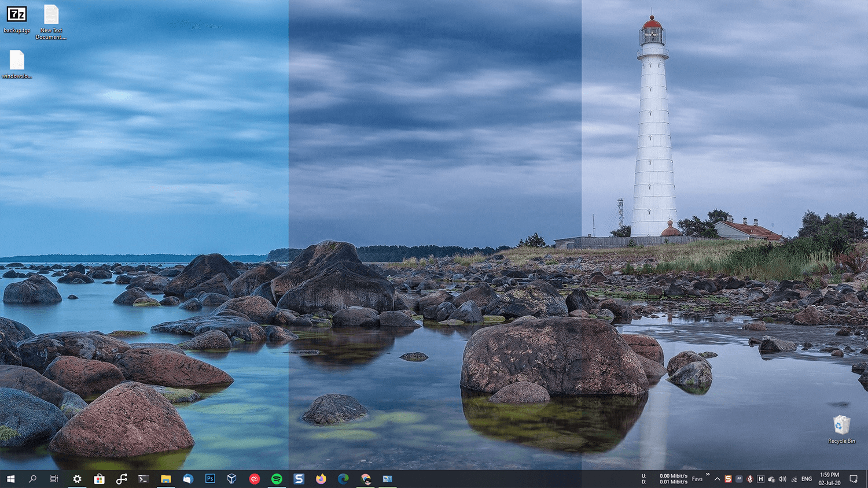Open Microsoft Edge
Screen dimensions: 868x488
(x=343, y=478)
